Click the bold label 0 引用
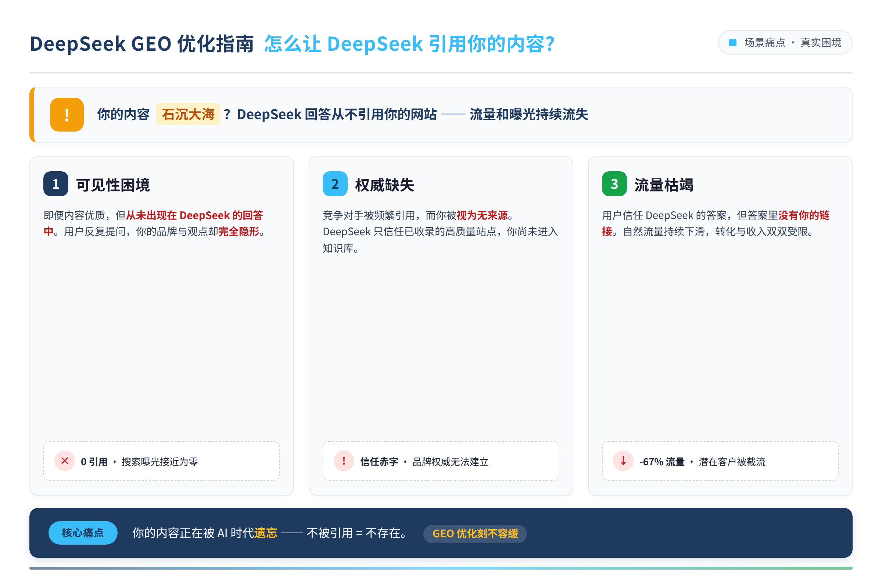 click(x=94, y=461)
